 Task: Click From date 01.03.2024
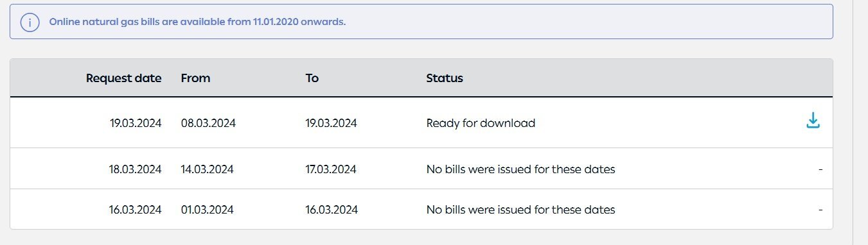208,210
